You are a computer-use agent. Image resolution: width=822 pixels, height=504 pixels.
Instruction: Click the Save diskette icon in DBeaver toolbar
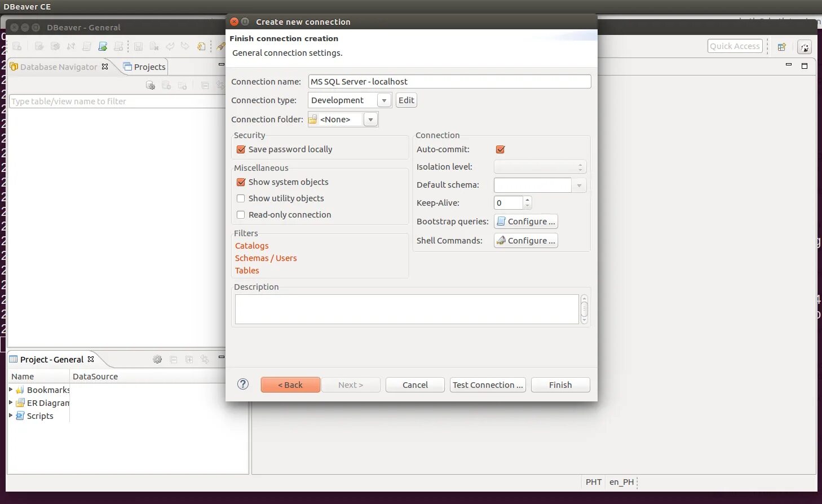[x=138, y=46]
